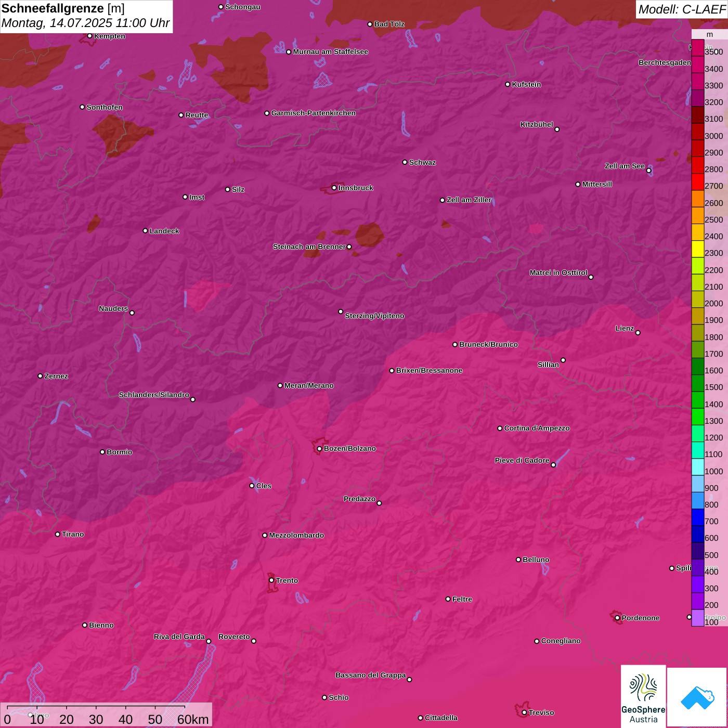Click the date Montag, 14.07.2025 11:00 Uhr

(x=85, y=23)
